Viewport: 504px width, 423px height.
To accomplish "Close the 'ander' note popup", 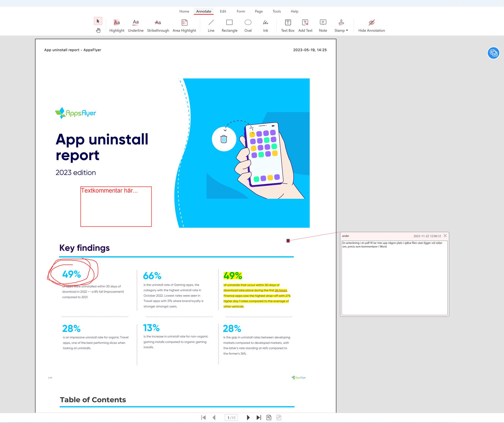I will [445, 236].
